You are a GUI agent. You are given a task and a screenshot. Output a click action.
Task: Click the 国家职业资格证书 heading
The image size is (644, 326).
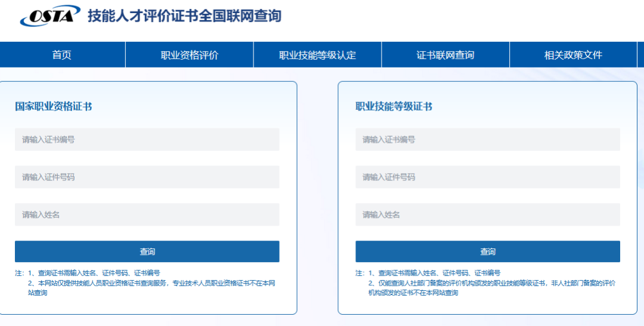[54, 106]
